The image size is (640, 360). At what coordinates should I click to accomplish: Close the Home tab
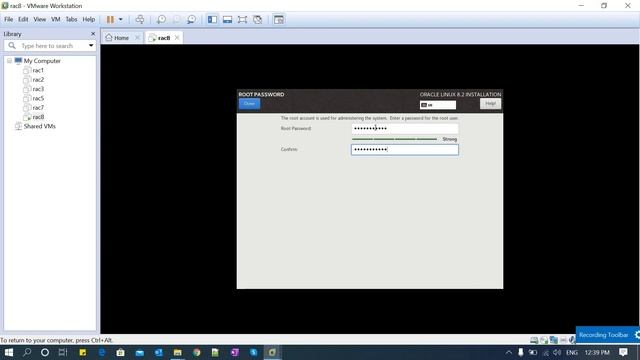pyautogui.click(x=137, y=38)
